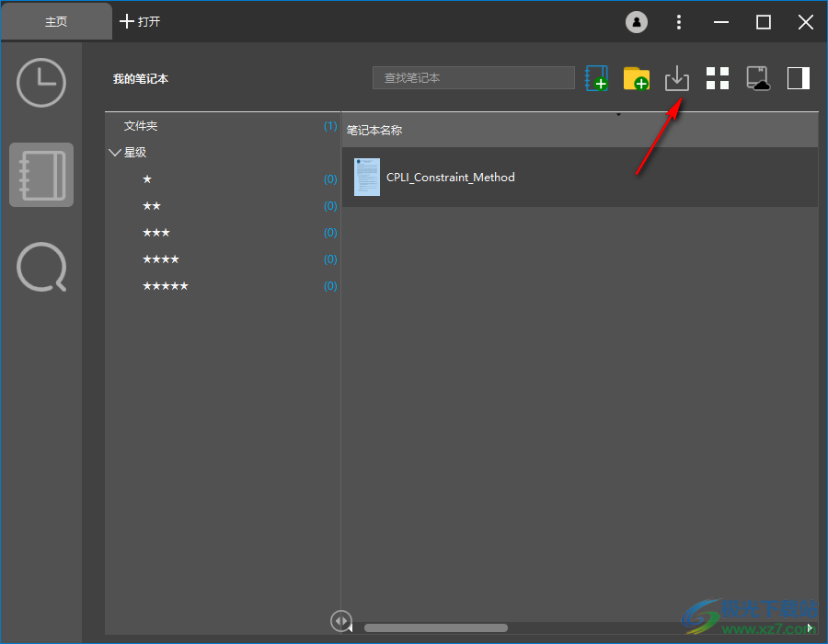Open the three-dot more options menu

679,22
